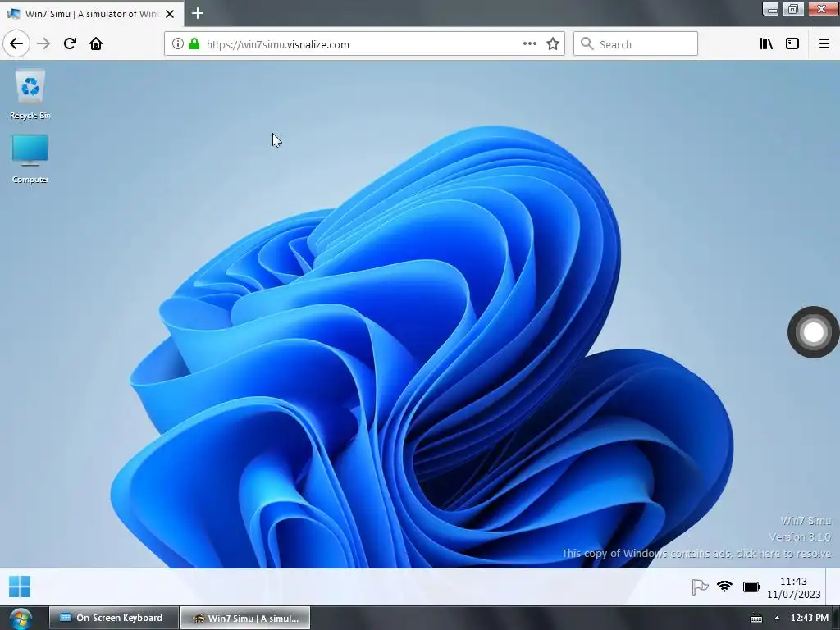Viewport: 840px width, 630px height.
Task: Click the floating round assistive button
Action: tap(813, 332)
